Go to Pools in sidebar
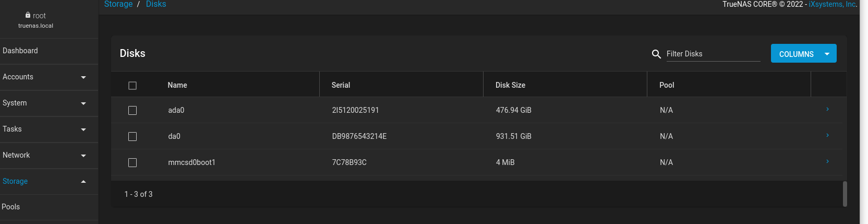The image size is (868, 224). pos(11,207)
